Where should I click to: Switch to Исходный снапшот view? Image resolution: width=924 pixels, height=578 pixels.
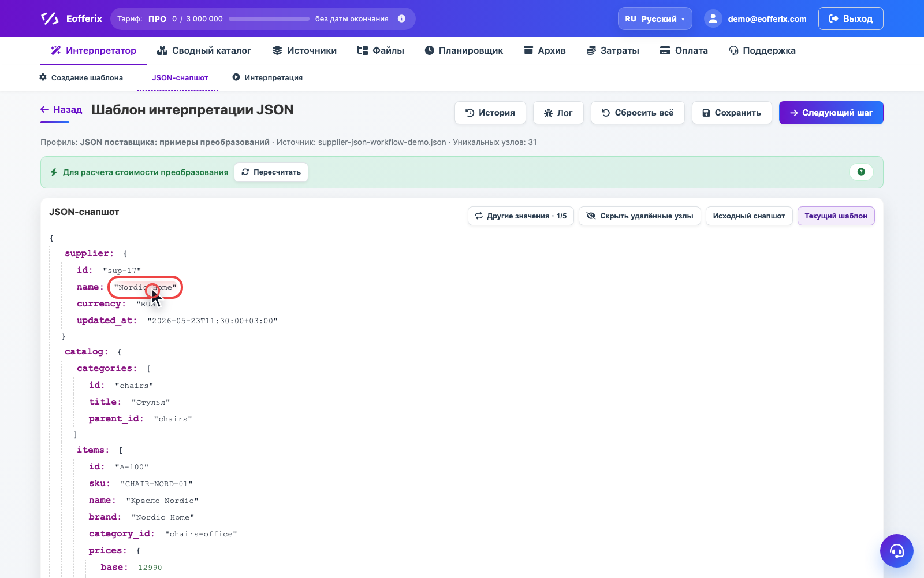[x=749, y=216]
